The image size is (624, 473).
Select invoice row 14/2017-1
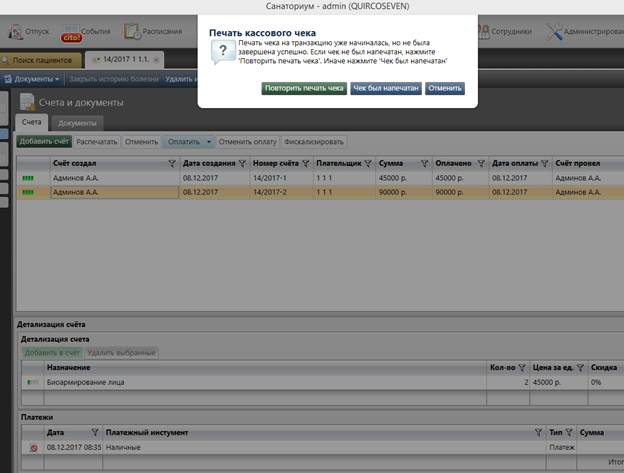pyautogui.click(x=270, y=178)
